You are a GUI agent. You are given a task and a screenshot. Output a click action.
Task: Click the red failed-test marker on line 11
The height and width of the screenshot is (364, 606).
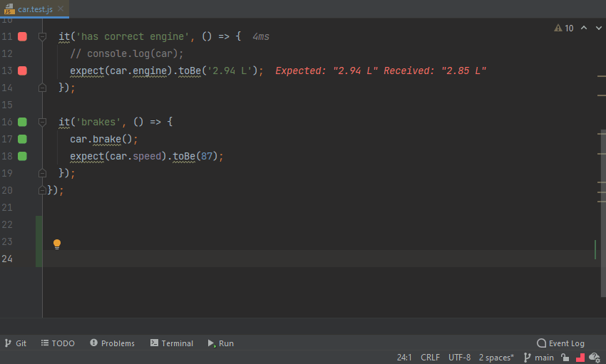tap(22, 36)
